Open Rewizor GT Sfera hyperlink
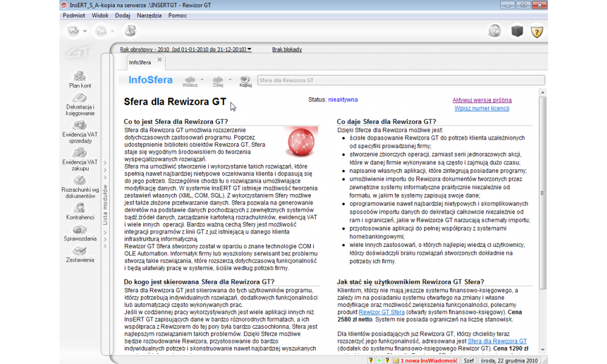This screenshot has height=364, width=607. (x=382, y=312)
